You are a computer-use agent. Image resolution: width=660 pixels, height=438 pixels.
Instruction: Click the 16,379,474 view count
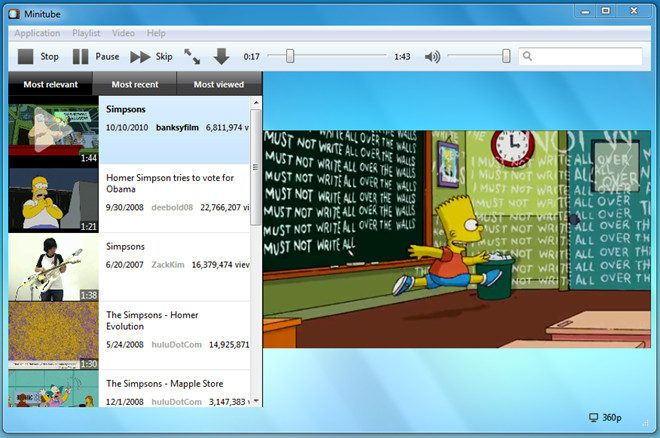click(x=212, y=265)
